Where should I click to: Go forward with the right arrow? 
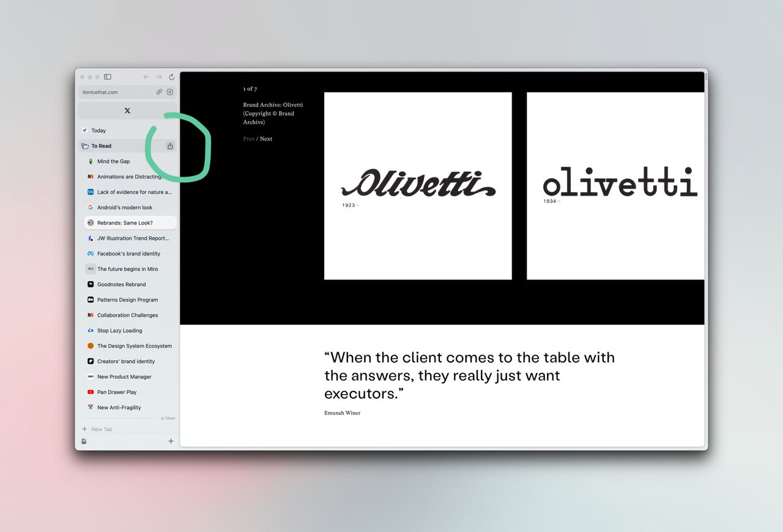coord(159,77)
